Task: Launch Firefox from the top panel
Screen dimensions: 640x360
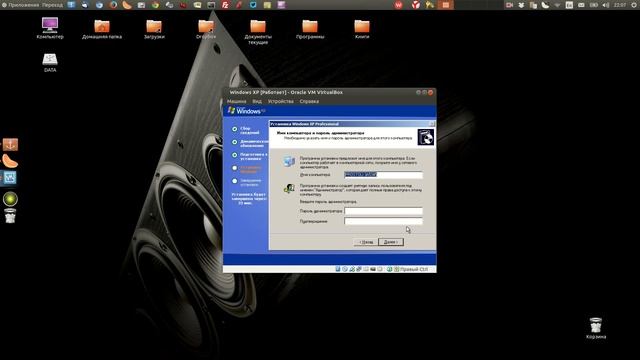Action: tap(113, 5)
